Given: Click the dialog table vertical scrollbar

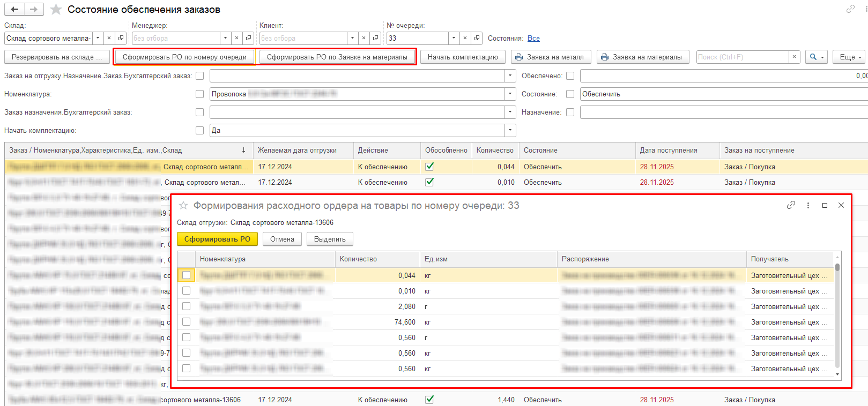Looking at the screenshot, I should pyautogui.click(x=837, y=316).
